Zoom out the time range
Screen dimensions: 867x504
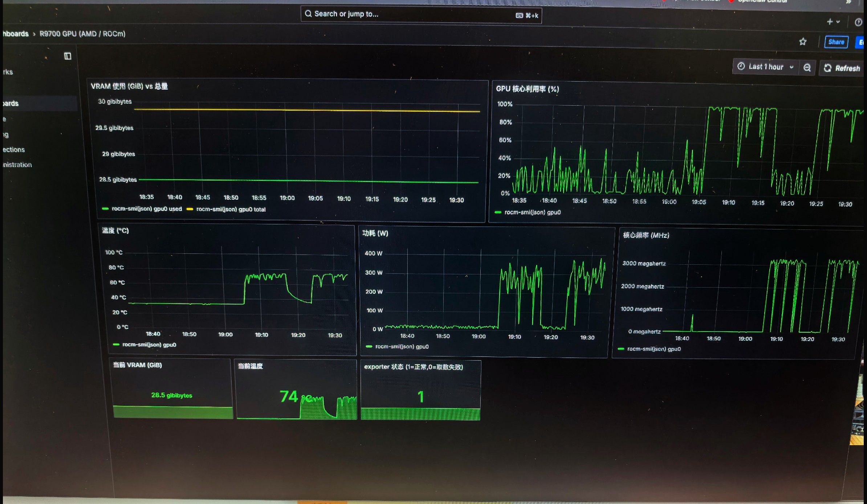[x=807, y=68]
